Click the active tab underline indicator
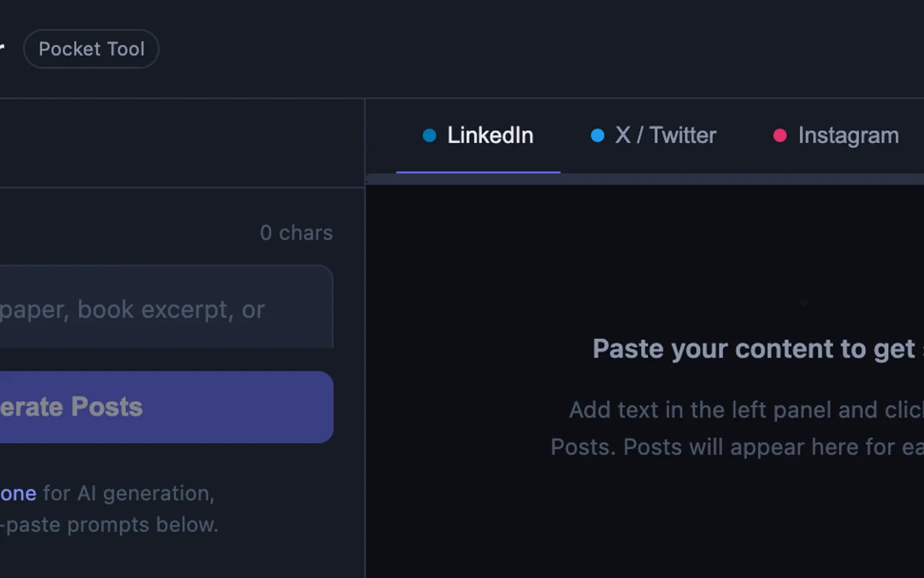 (x=479, y=172)
